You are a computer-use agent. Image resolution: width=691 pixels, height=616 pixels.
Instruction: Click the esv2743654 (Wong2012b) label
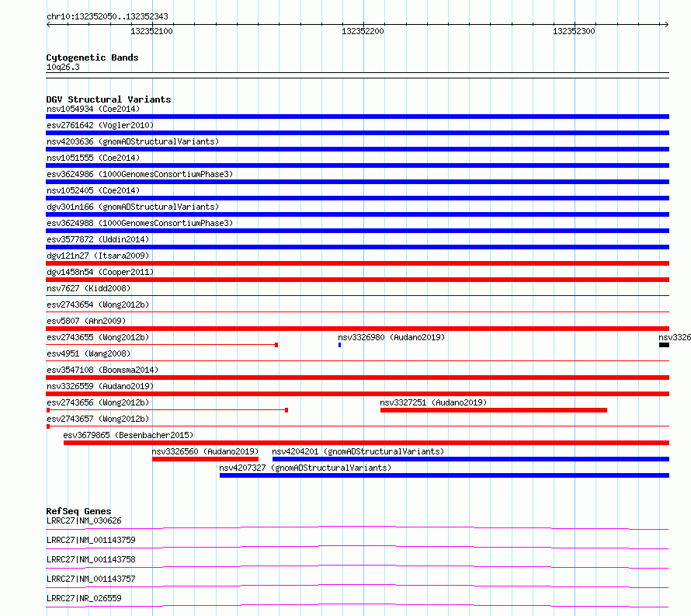click(x=98, y=305)
